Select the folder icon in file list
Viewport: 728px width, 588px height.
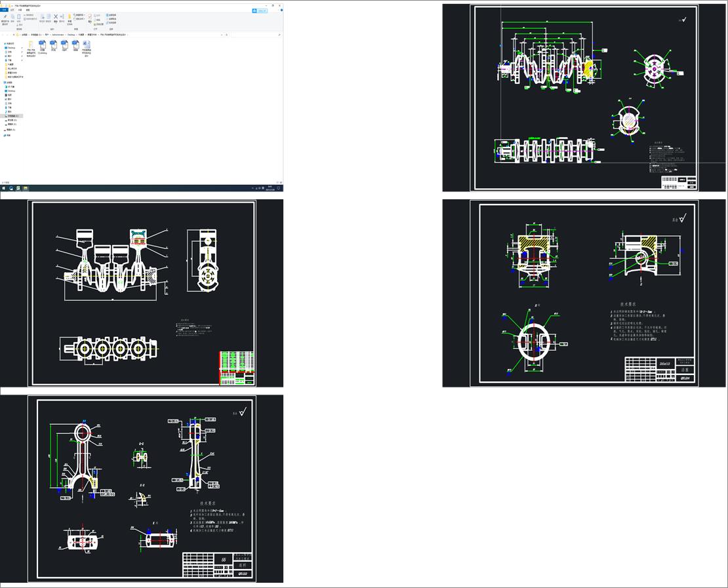pos(31,44)
